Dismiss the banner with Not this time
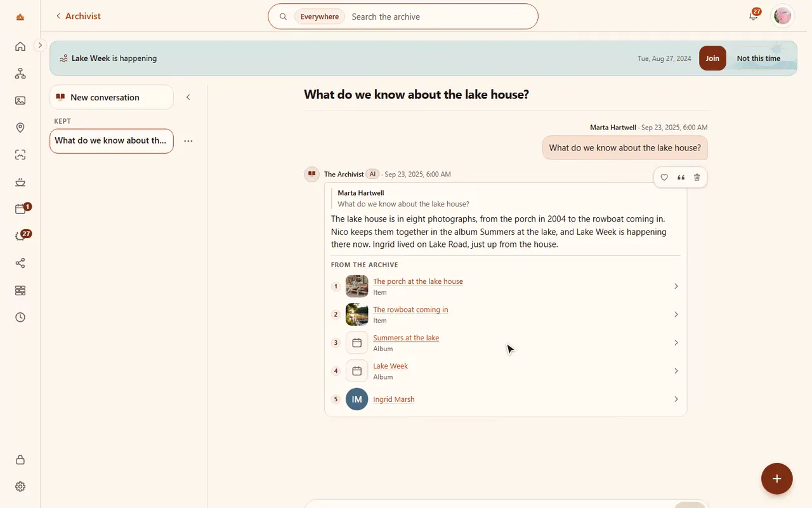 click(x=759, y=58)
